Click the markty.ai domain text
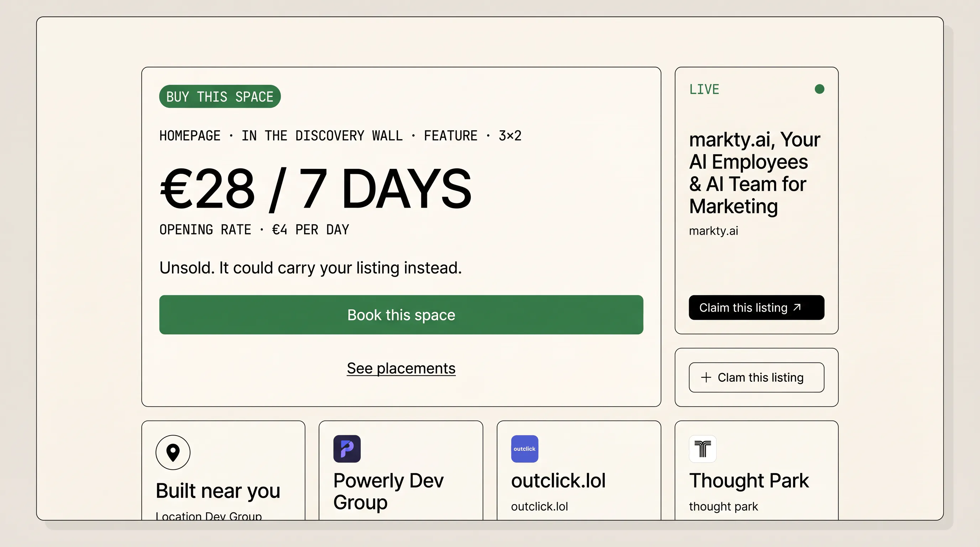This screenshot has height=547, width=980. point(713,231)
